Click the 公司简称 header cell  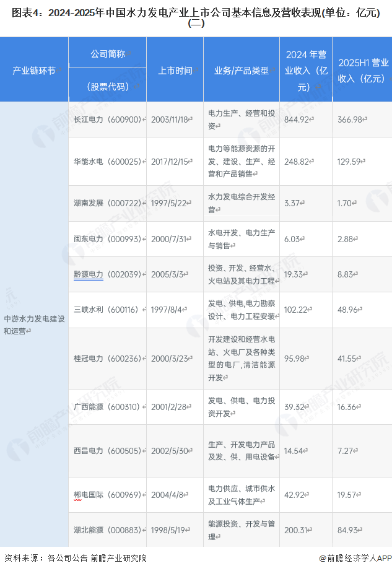108,54
